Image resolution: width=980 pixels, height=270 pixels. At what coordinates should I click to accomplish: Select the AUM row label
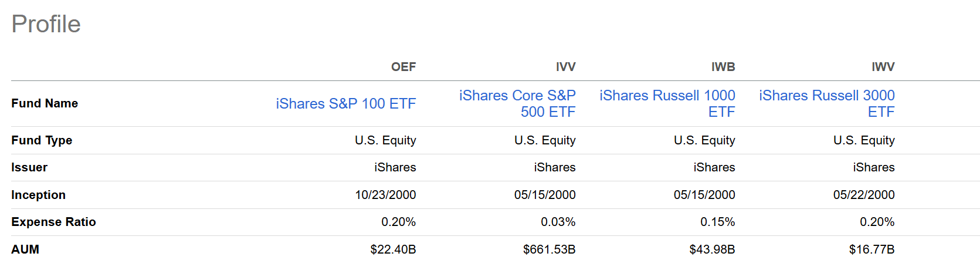click(25, 249)
